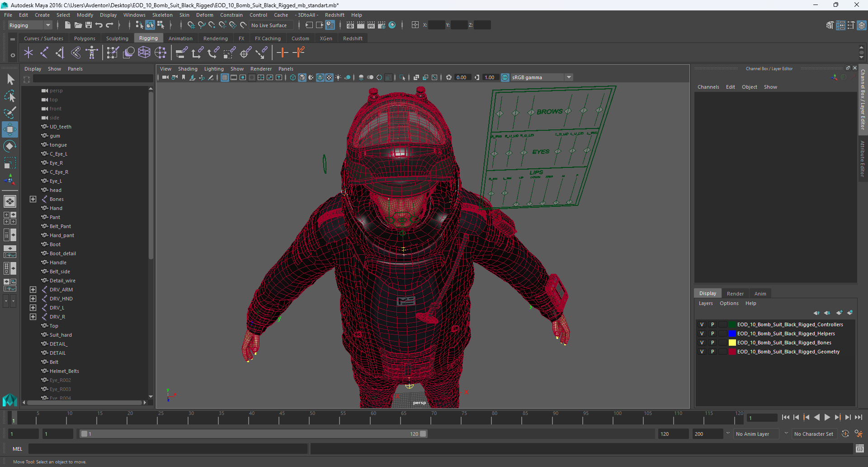Viewport: 868px width, 467px height.
Task: Toggle visibility of the Bones layer
Action: (x=702, y=343)
